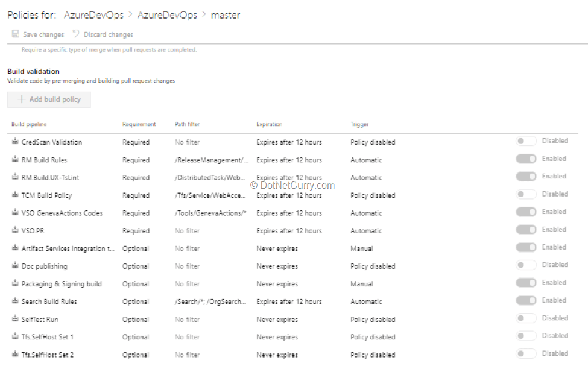This screenshot has width=588, height=372.
Task: Disable the RM Build Rules policy toggle
Action: pyautogui.click(x=526, y=159)
